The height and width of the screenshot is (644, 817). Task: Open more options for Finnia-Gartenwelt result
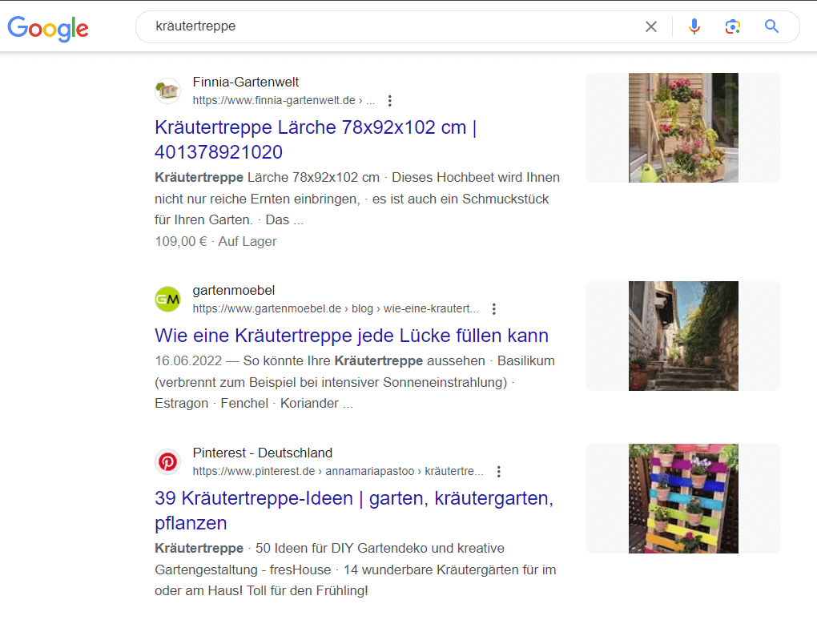pyautogui.click(x=390, y=101)
